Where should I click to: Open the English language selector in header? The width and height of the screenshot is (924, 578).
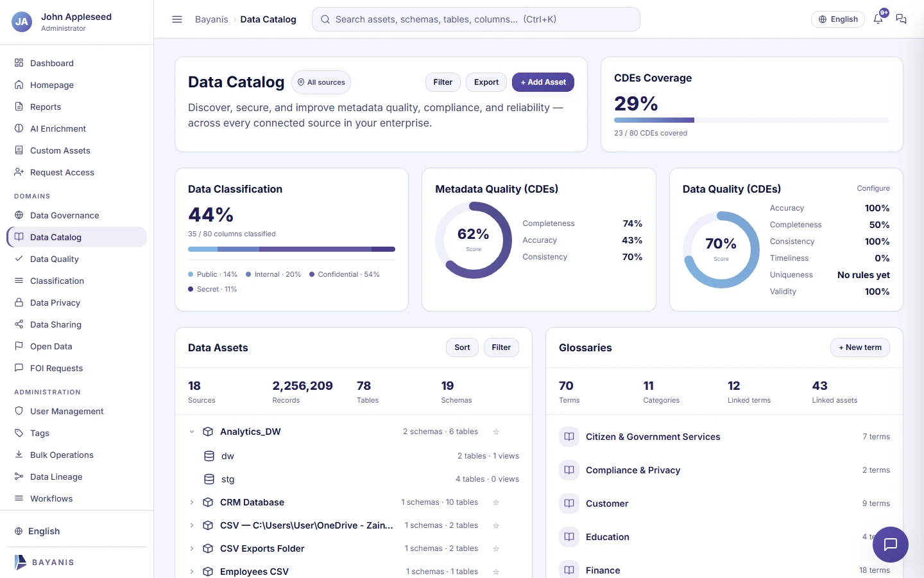tap(838, 19)
